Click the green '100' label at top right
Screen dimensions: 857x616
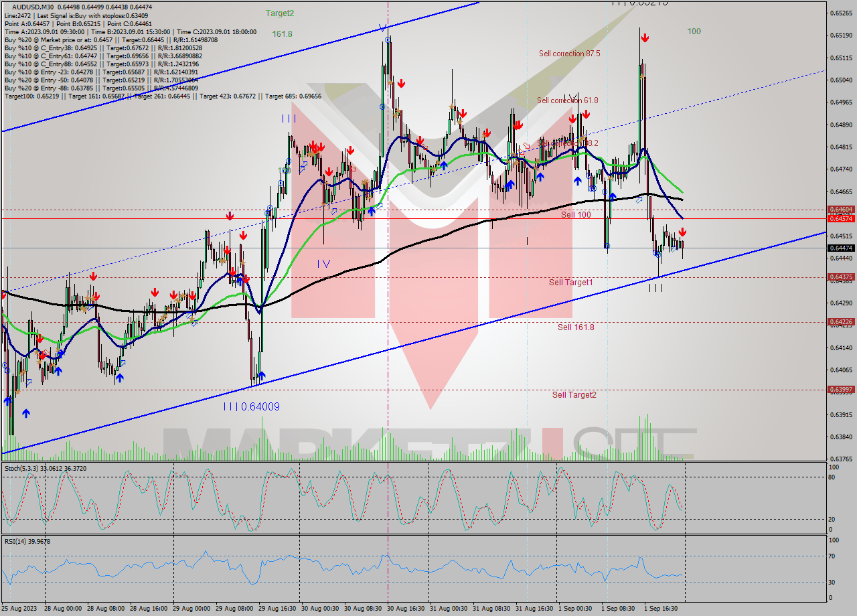click(694, 31)
